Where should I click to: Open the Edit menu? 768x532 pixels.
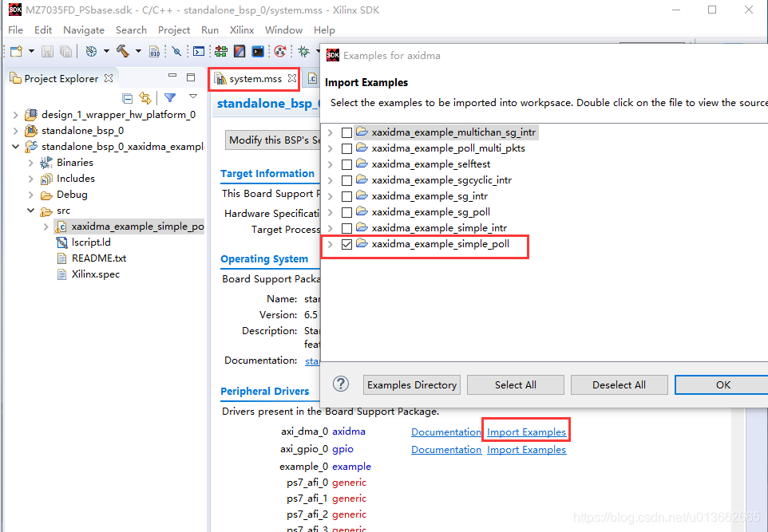pos(43,30)
